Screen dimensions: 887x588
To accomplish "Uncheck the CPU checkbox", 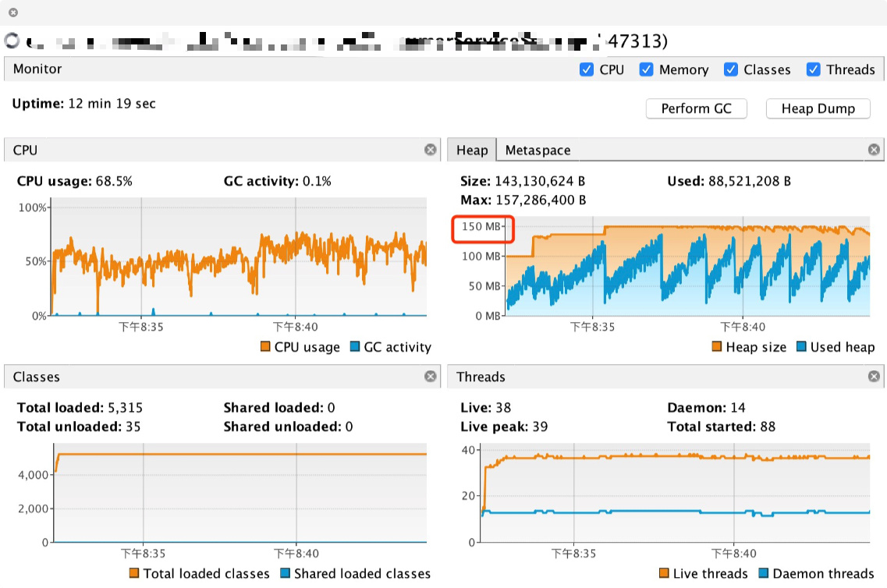I will click(x=587, y=69).
